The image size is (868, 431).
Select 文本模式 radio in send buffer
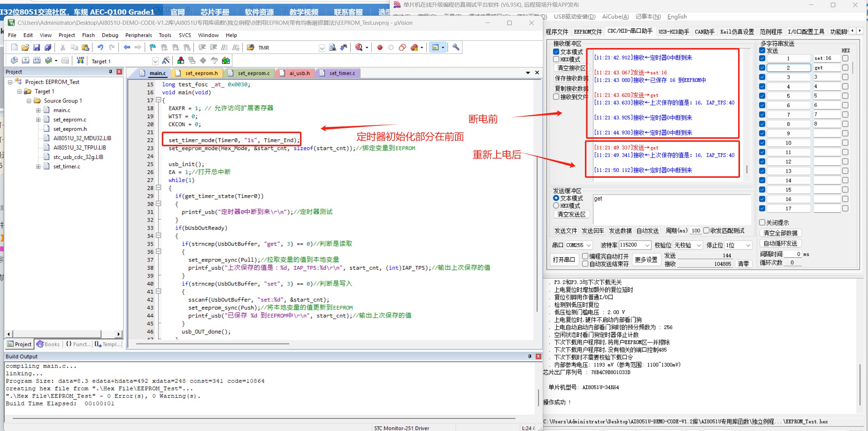tap(556, 198)
